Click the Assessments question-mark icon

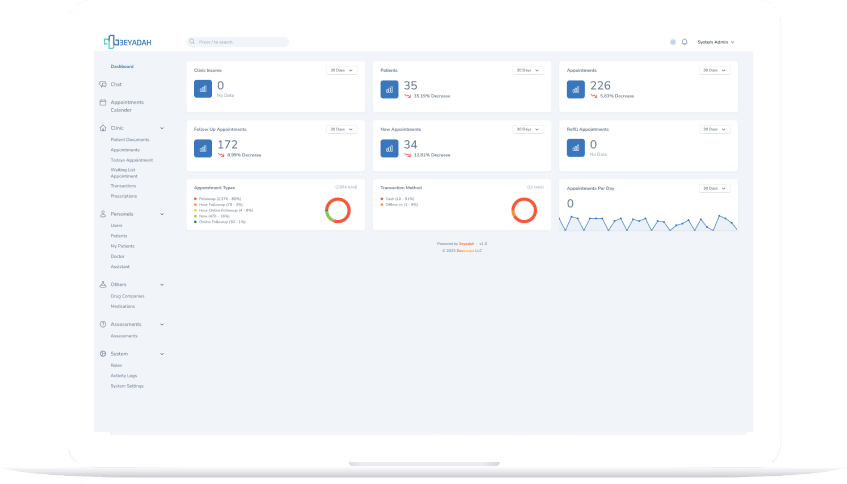103,324
